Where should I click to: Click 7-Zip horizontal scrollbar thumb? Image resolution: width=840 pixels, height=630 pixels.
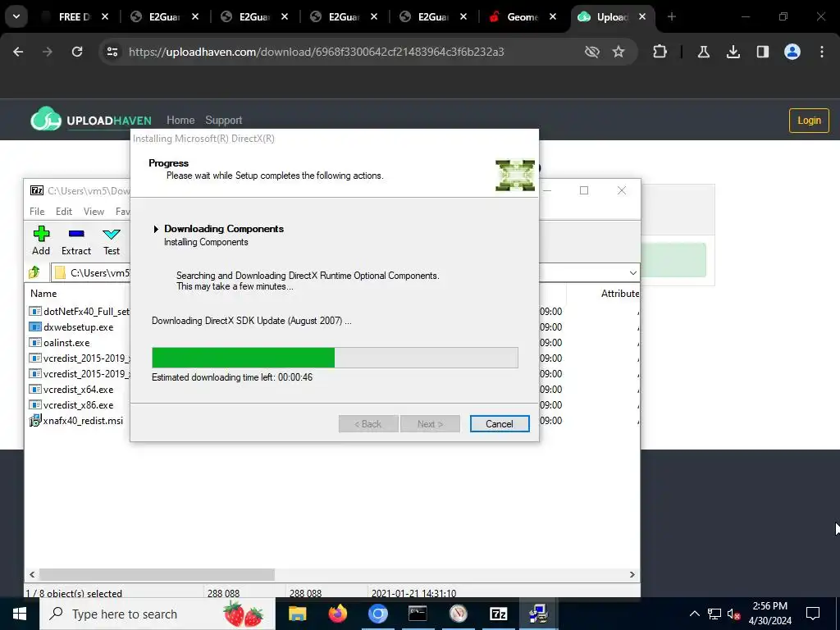(x=157, y=574)
